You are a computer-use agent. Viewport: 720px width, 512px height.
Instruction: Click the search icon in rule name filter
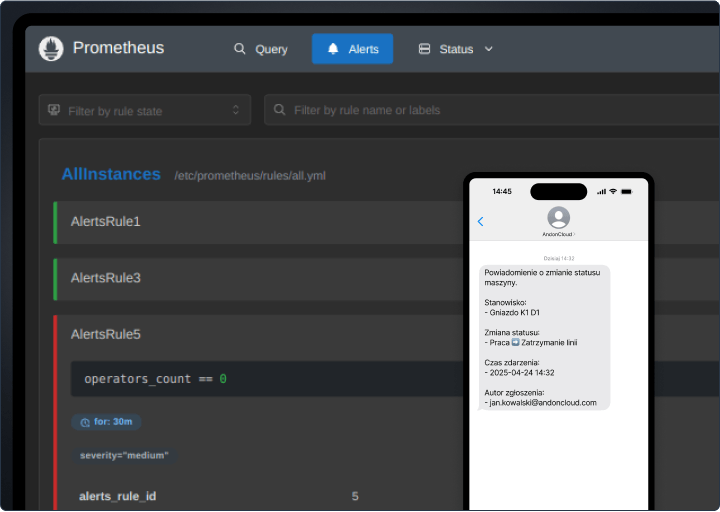pos(280,110)
